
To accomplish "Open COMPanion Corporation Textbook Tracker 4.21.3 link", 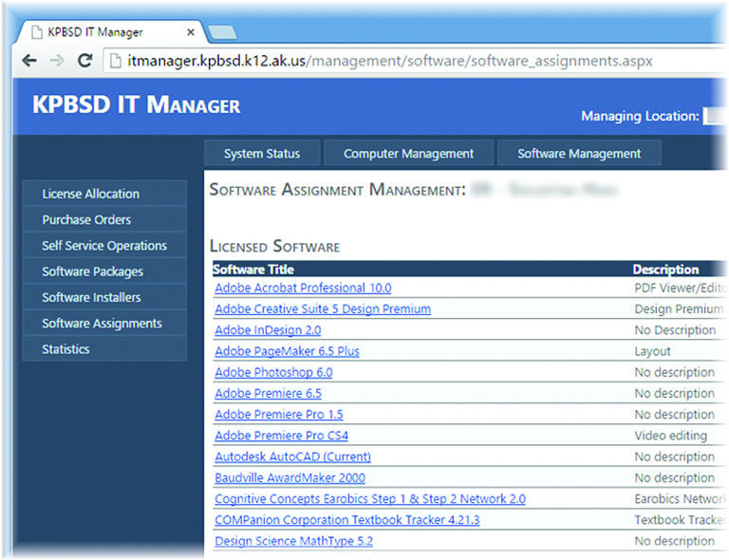I will click(346, 520).
